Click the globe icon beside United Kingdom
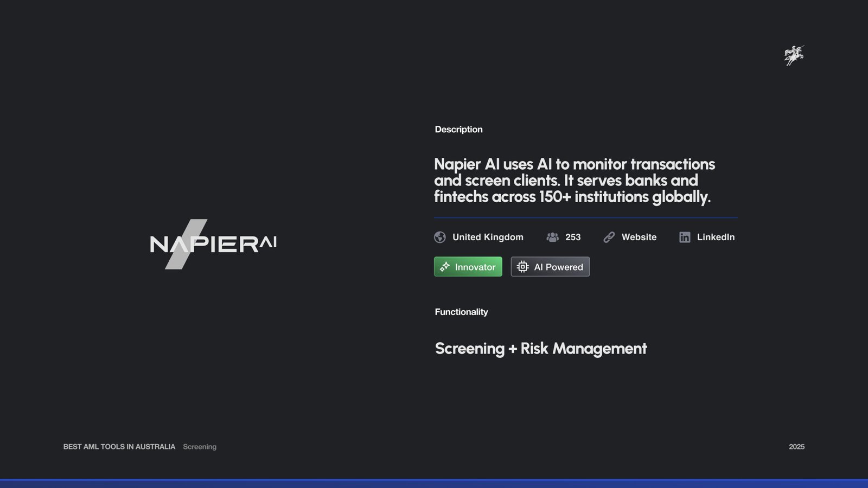The height and width of the screenshot is (488, 868). coord(440,237)
